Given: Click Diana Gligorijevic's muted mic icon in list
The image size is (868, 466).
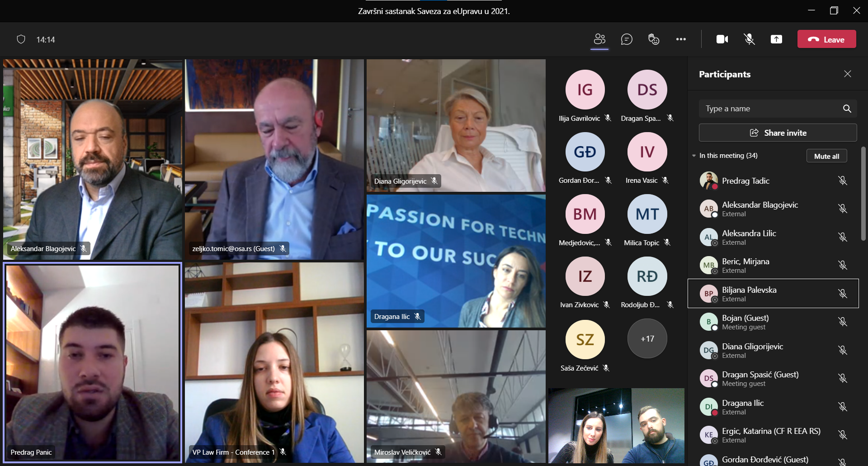Looking at the screenshot, I should (843, 350).
